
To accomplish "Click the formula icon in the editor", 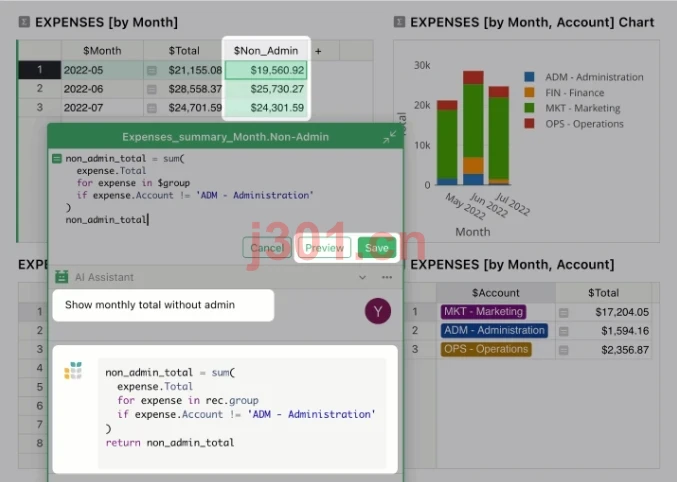I will tap(57, 159).
